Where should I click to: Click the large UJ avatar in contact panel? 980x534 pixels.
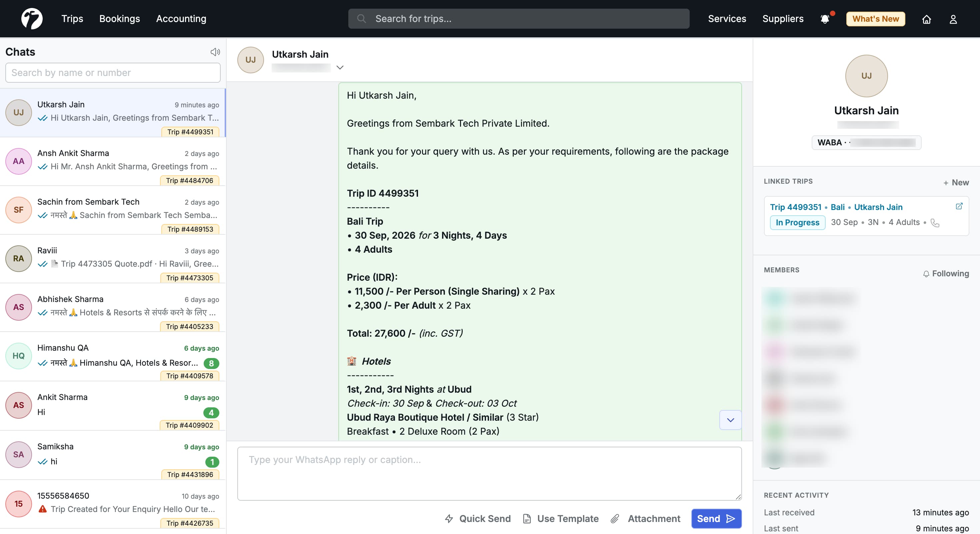pos(866,76)
